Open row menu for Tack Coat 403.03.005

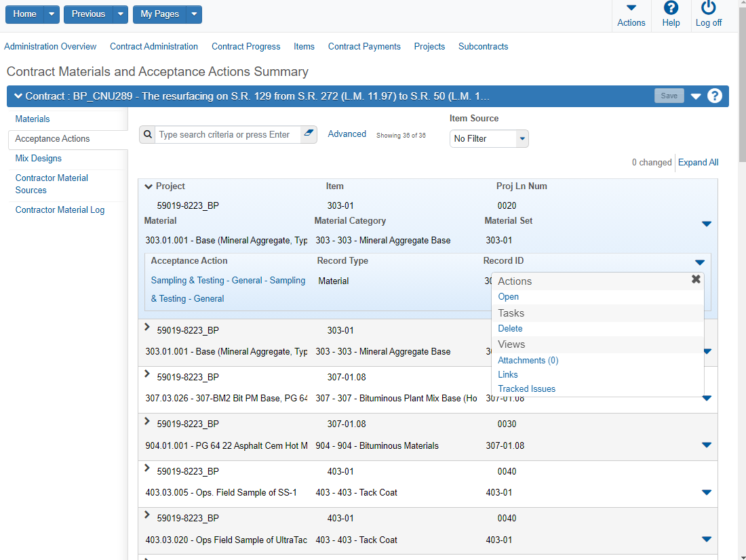click(x=707, y=492)
